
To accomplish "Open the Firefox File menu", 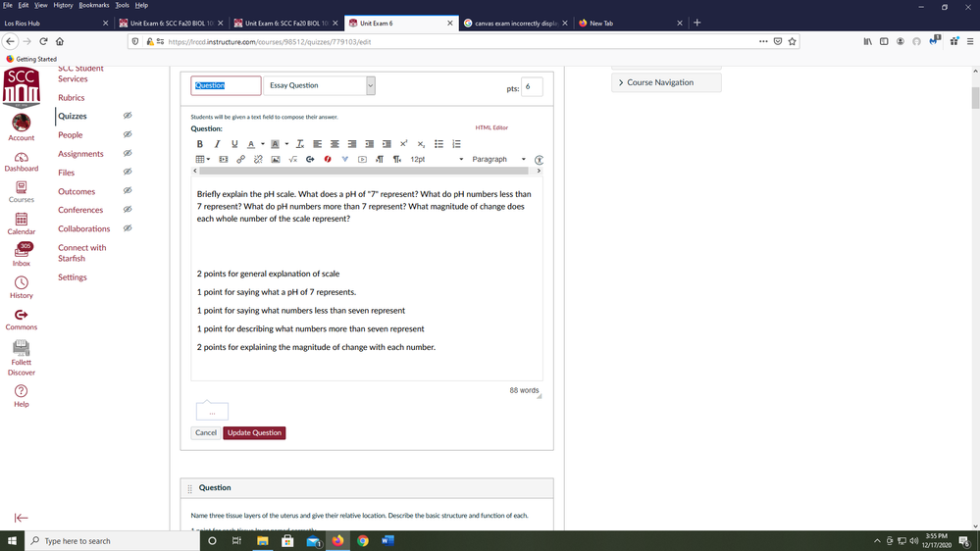I will point(8,5).
